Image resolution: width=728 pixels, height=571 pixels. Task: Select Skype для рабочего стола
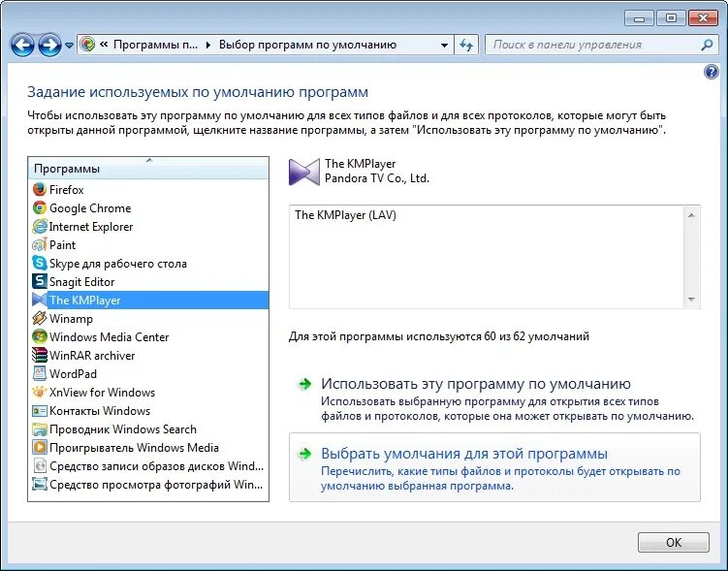148,264
